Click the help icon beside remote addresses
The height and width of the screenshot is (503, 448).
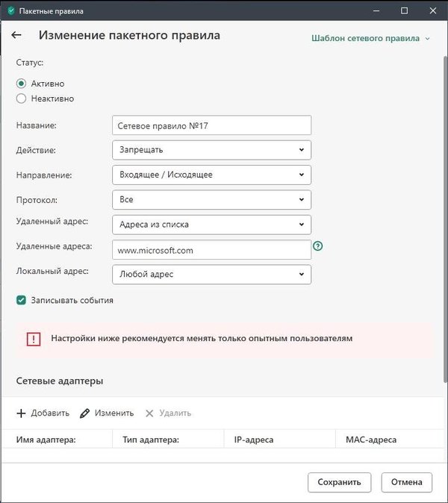point(318,246)
